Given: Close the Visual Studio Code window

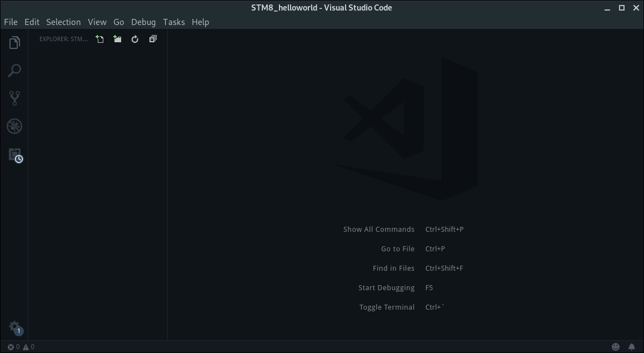Looking at the screenshot, I should pos(636,8).
